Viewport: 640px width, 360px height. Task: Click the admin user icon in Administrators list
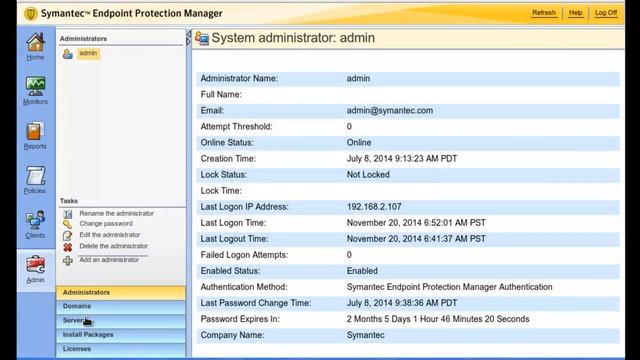pos(68,53)
